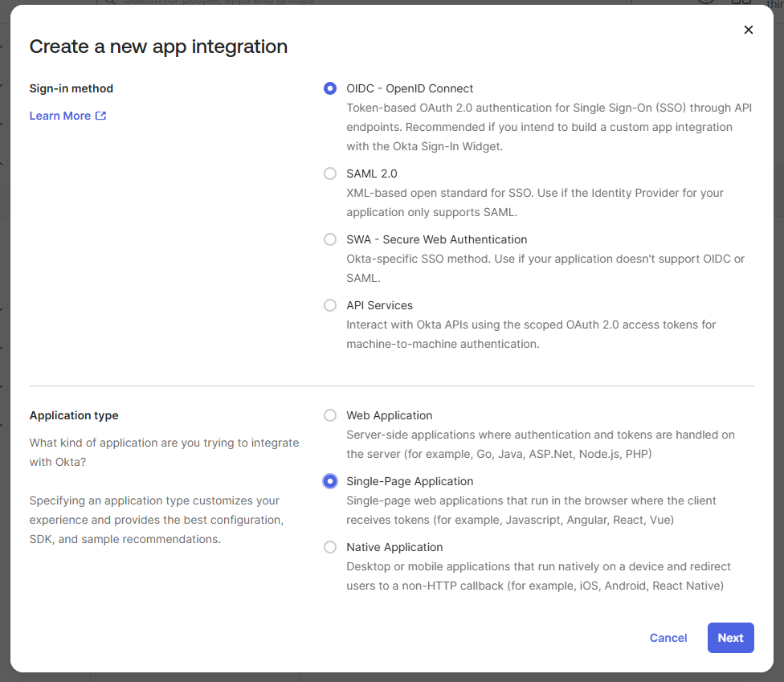
Task: Choose SAML 2.0 sign-in method
Action: [x=330, y=174]
